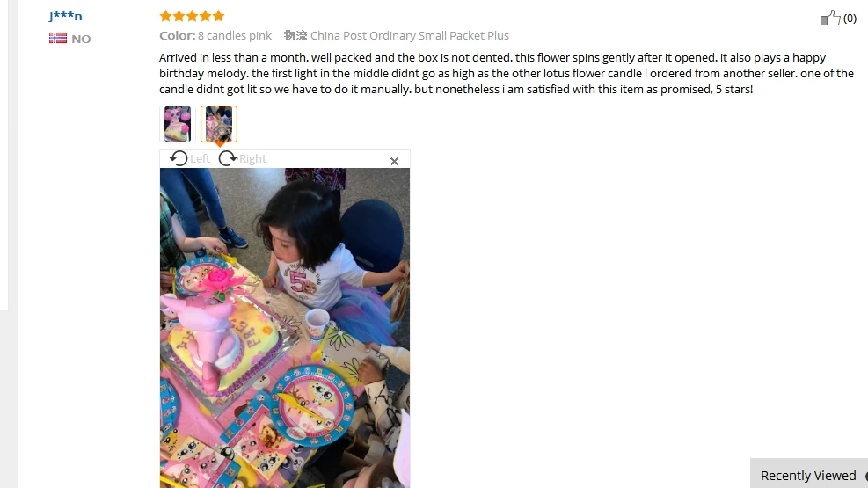Click the enlarged birthday cake photo
Image resolution: width=868 pixels, height=488 pixels.
pyautogui.click(x=285, y=328)
